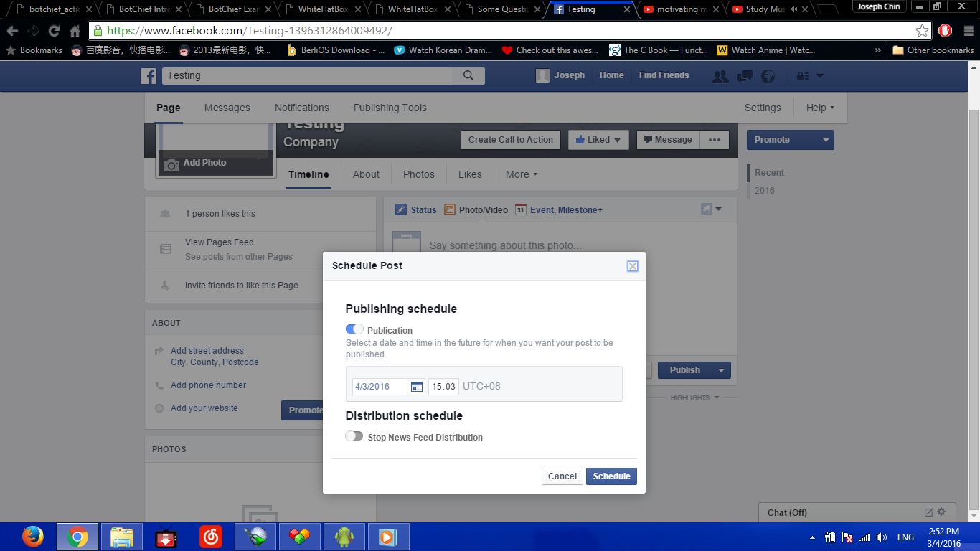Click the chat settings gear icon
Image resolution: width=980 pixels, height=551 pixels.
(x=941, y=512)
